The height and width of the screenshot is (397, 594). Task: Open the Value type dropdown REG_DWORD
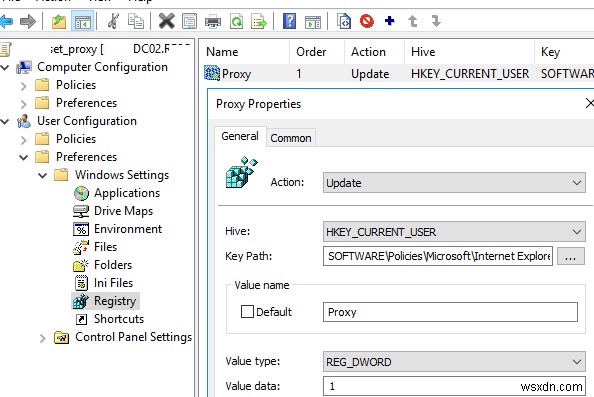point(454,362)
